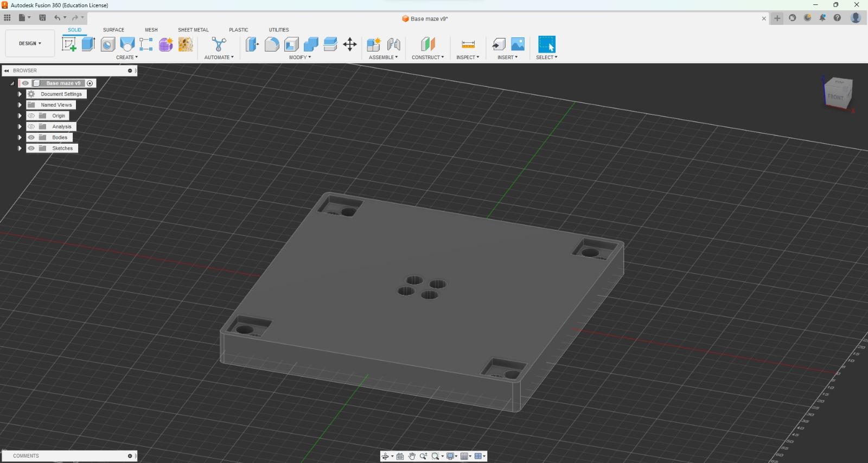Click the Look At icon

pyautogui.click(x=400, y=456)
